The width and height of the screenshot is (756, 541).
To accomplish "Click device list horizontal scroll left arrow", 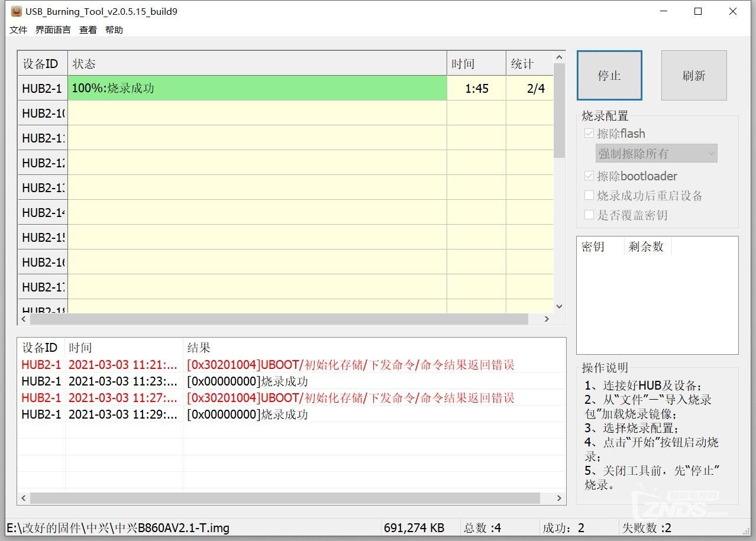I will [x=24, y=319].
